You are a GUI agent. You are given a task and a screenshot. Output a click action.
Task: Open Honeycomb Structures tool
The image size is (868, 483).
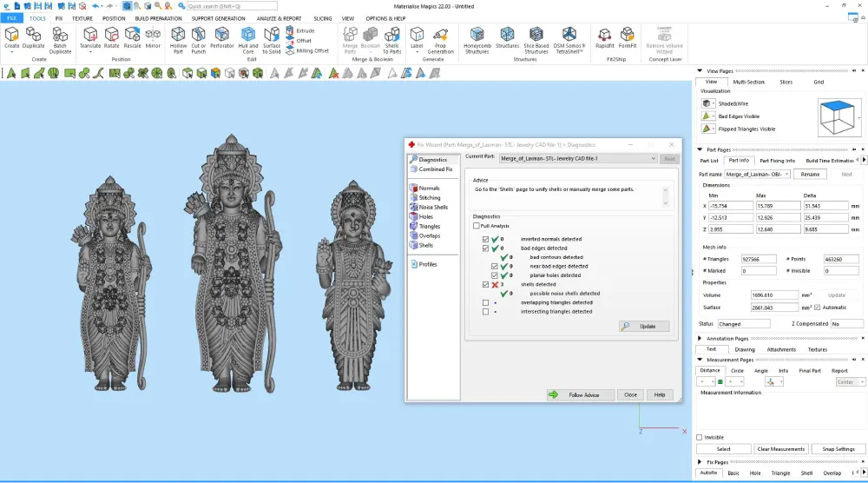(477, 41)
